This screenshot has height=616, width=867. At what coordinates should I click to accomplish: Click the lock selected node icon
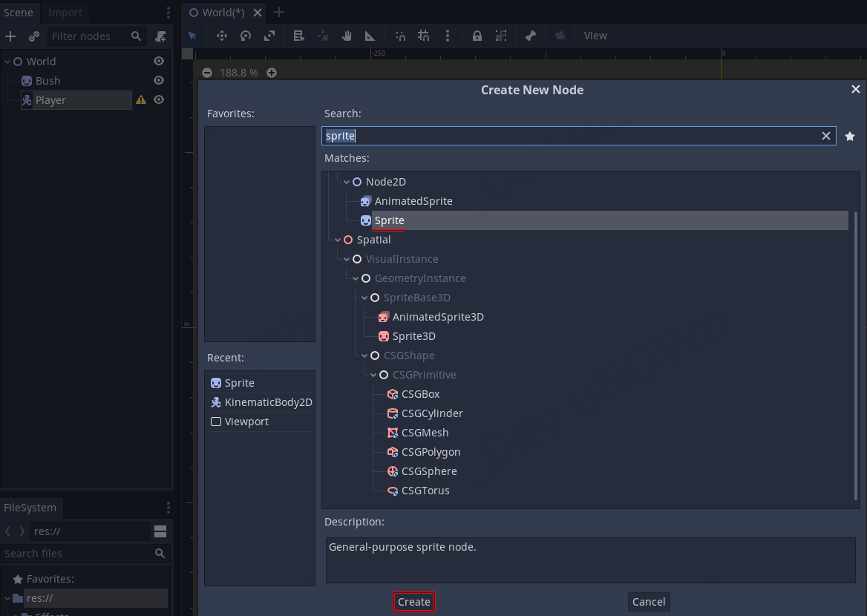click(x=477, y=36)
